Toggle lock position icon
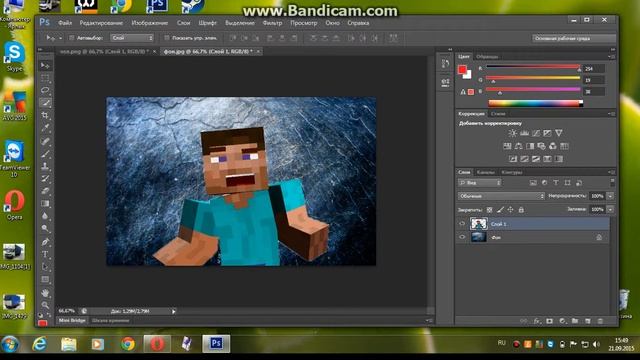Image resolution: width=640 pixels, height=360 pixels. 510,210
